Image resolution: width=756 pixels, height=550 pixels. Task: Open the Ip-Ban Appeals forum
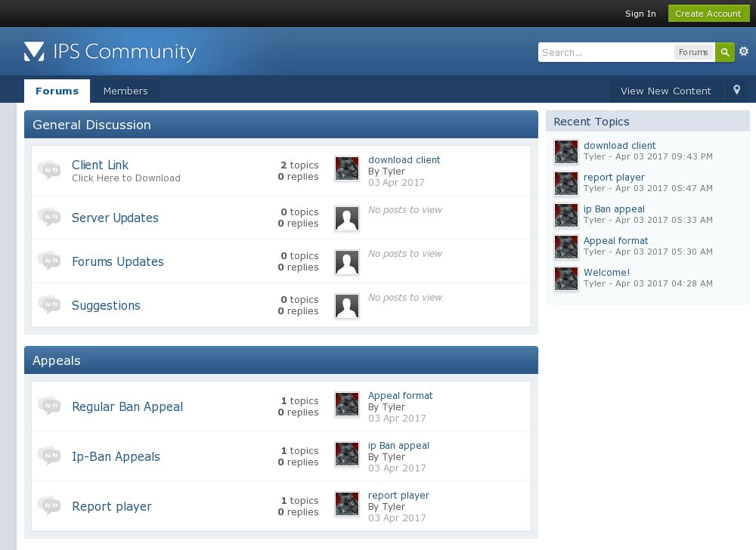click(x=116, y=456)
